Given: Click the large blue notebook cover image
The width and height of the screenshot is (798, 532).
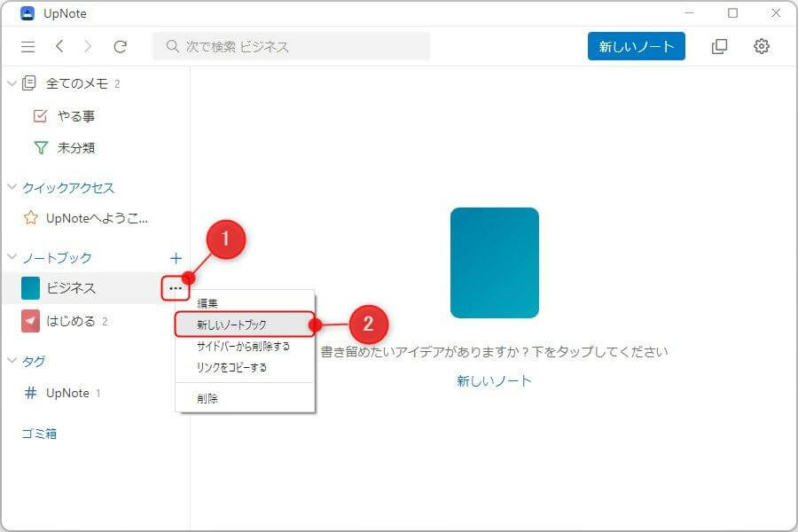Looking at the screenshot, I should tap(495, 262).
